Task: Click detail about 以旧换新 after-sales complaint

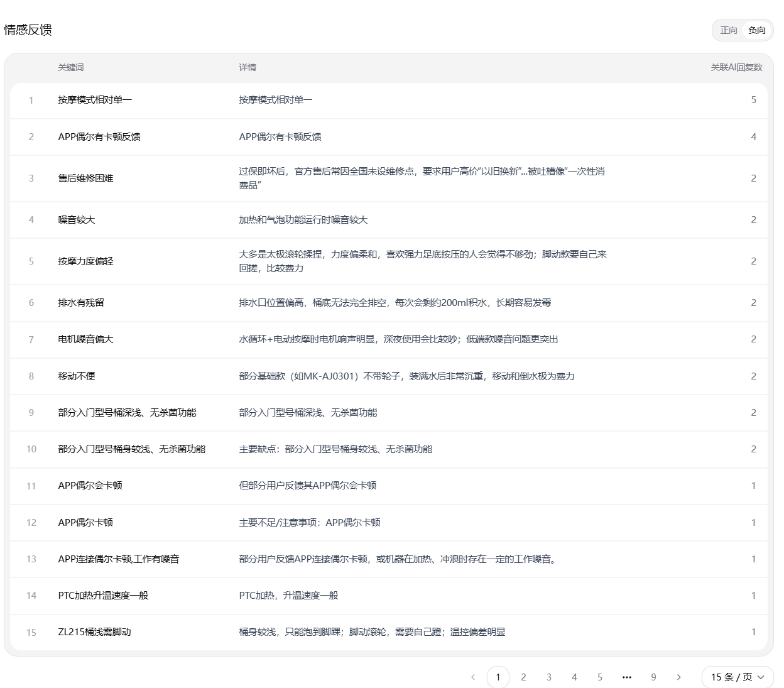Action: coord(422,178)
